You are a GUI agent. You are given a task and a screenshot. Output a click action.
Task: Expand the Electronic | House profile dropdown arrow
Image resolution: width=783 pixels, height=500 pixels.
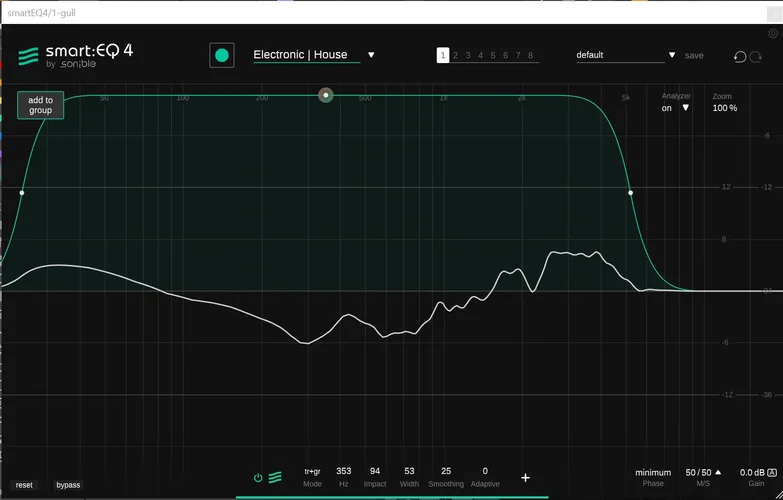click(371, 55)
